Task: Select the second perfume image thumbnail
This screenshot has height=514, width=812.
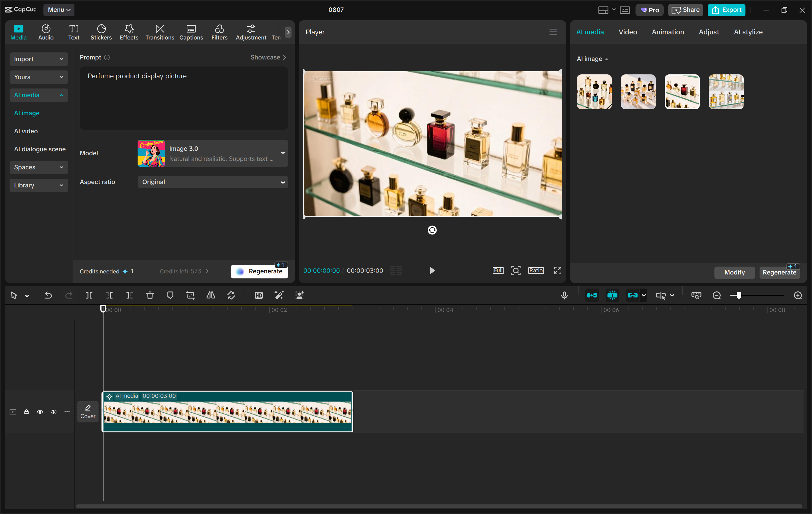Action: pos(638,92)
